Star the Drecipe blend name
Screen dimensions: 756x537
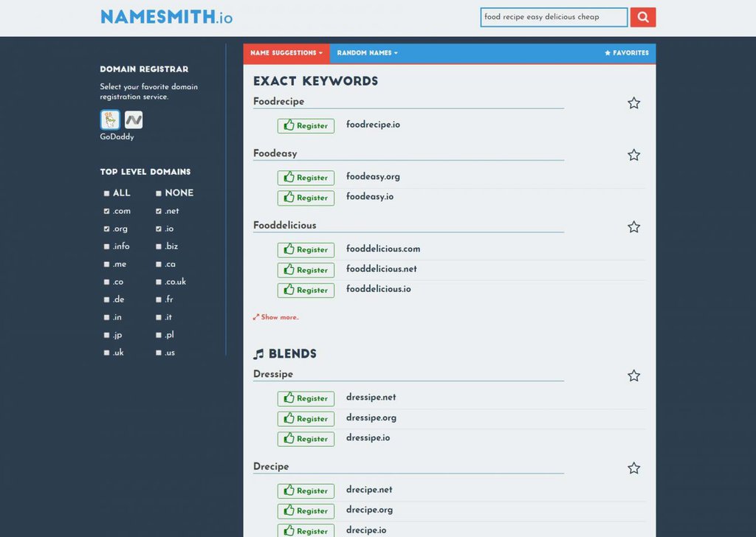pos(633,468)
